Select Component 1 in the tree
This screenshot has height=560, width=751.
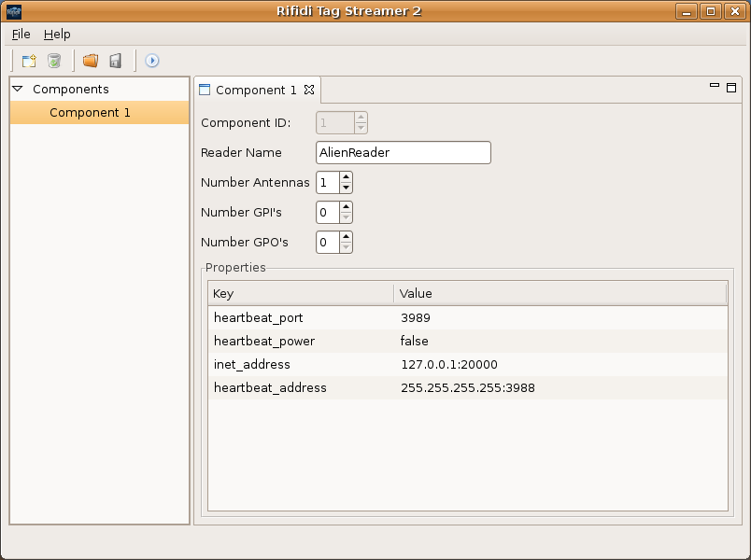[x=90, y=113]
